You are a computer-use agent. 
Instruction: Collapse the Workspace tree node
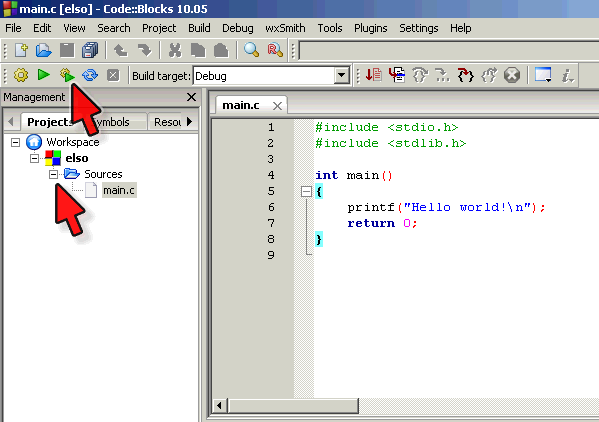tap(15, 142)
